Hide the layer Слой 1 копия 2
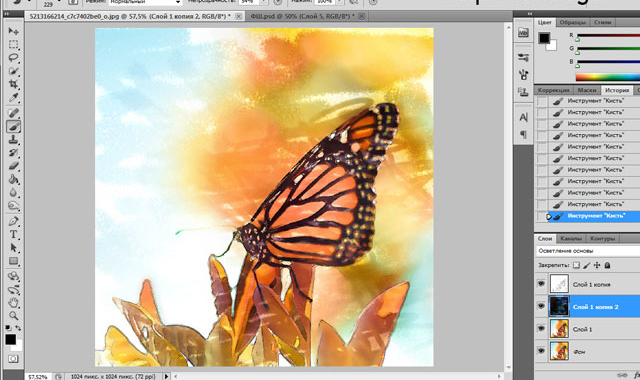The width and height of the screenshot is (640, 380). pos(541,306)
